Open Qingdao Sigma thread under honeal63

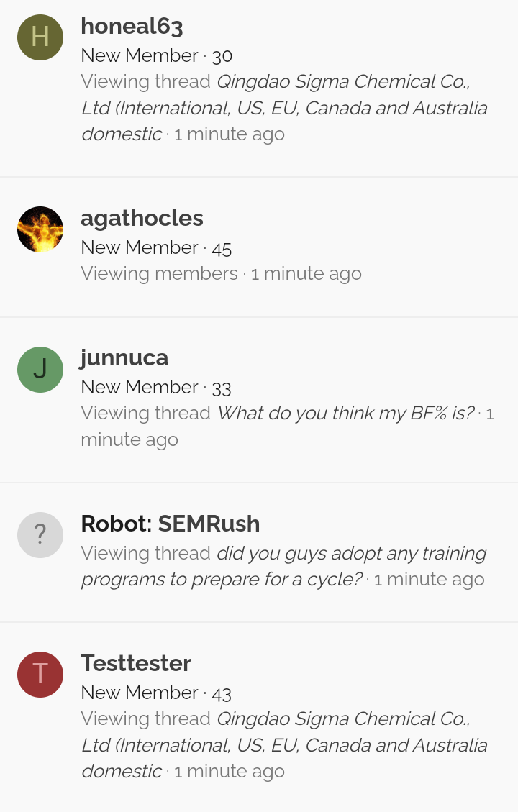coord(284,108)
